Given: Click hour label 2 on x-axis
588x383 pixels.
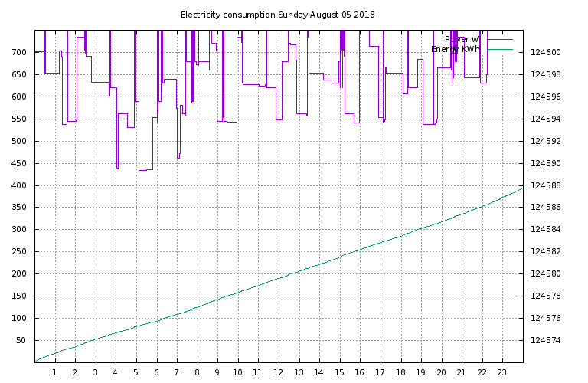Looking at the screenshot, I should [x=75, y=372].
